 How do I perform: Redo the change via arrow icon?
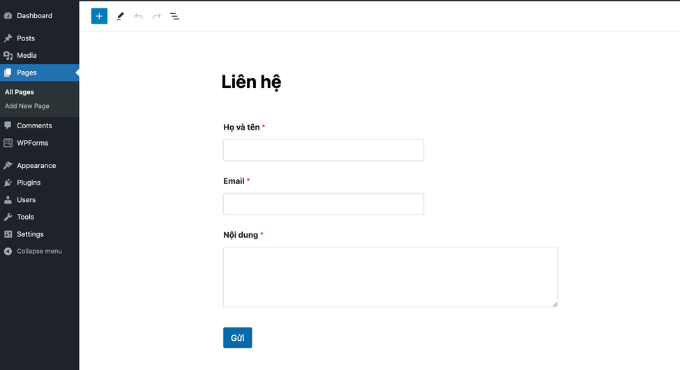click(x=157, y=16)
